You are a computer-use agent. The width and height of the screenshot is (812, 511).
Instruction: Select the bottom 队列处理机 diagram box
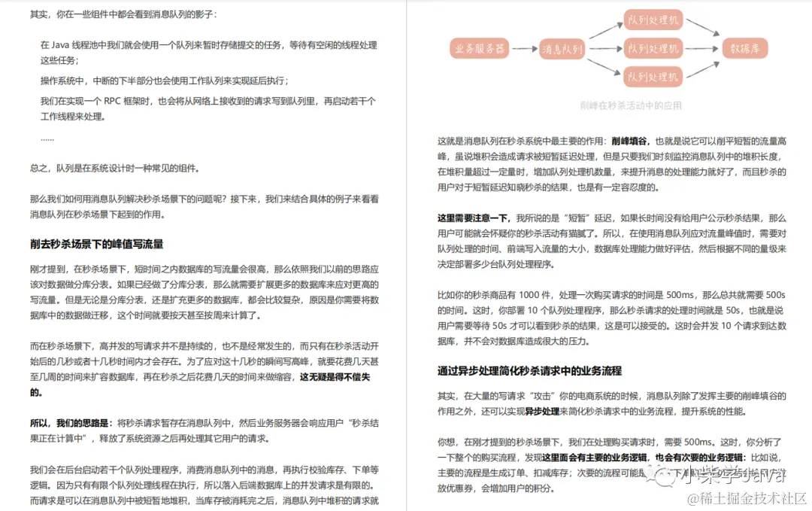pos(653,77)
